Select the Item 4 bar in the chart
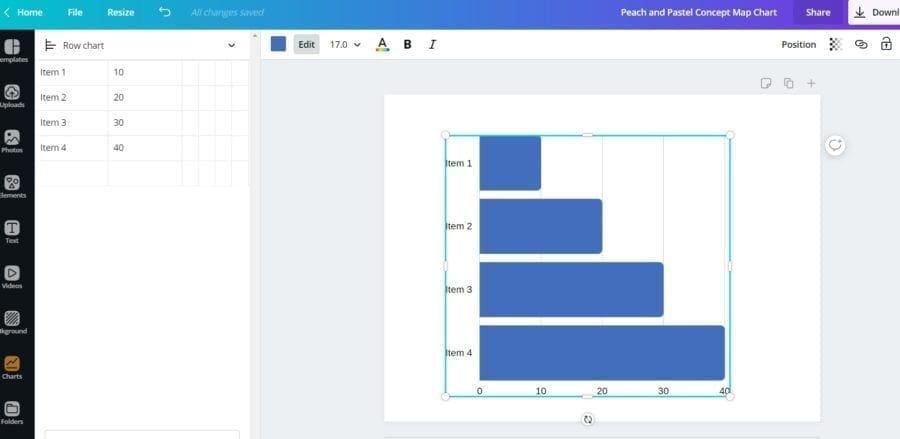This screenshot has height=439, width=900. [602, 352]
